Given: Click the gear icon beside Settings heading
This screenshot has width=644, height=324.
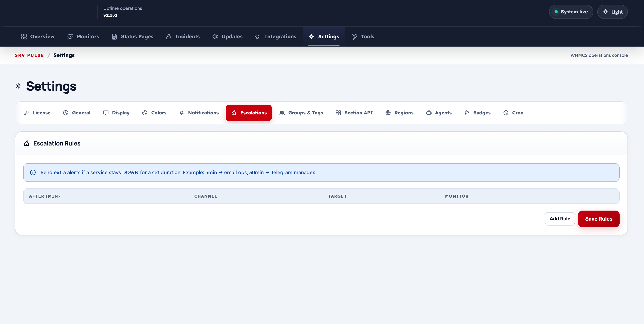Looking at the screenshot, I should tap(18, 86).
